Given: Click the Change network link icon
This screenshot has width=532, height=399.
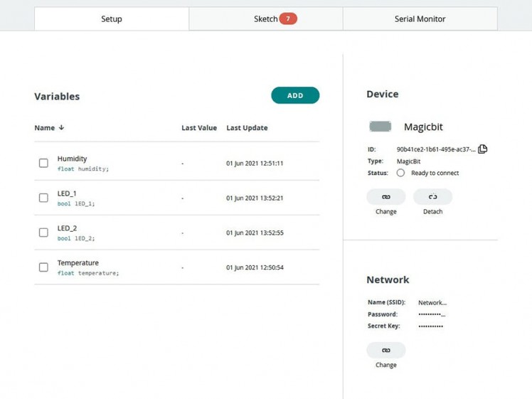Looking at the screenshot, I should (x=385, y=351).
